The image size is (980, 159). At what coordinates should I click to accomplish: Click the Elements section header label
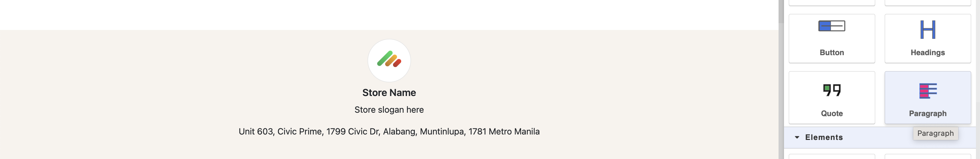823,137
